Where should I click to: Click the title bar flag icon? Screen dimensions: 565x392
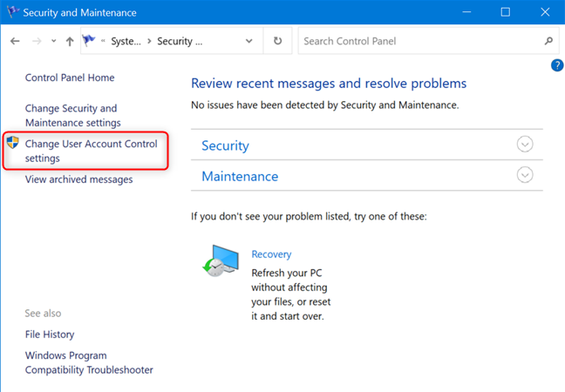pyautogui.click(x=12, y=11)
